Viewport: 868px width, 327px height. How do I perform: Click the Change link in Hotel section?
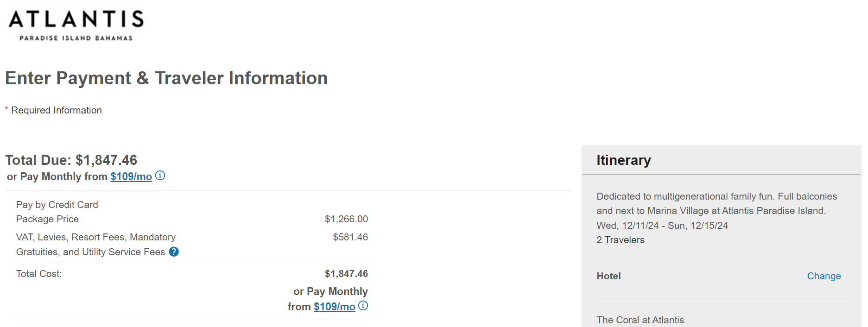click(x=824, y=276)
